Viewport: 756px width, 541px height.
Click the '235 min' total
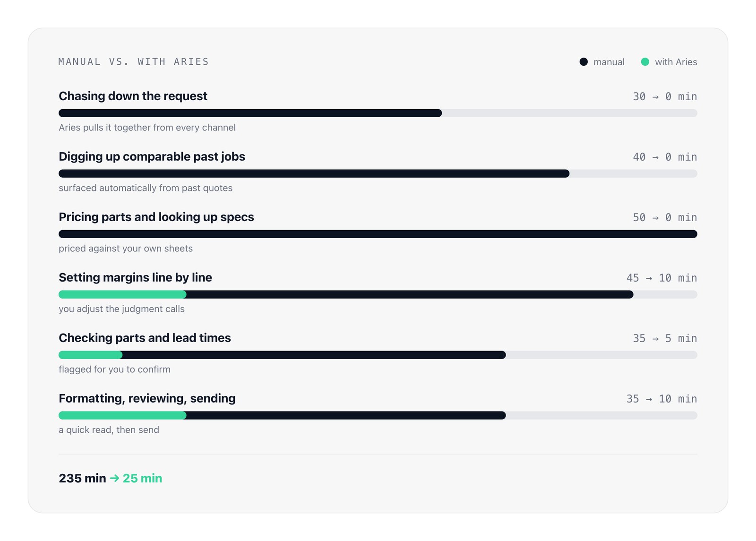(x=82, y=478)
